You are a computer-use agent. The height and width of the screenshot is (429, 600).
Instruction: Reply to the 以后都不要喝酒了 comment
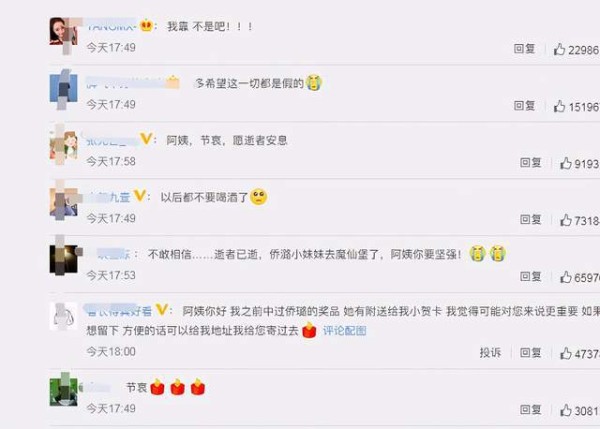(530, 219)
